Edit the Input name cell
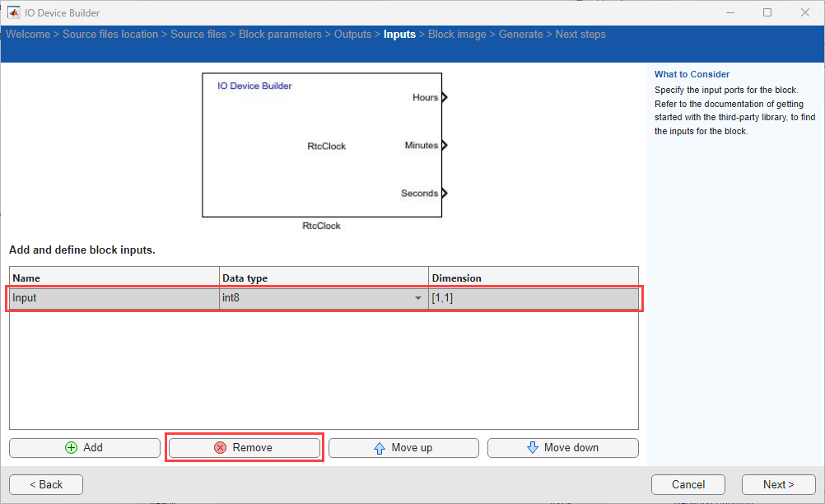The height and width of the screenshot is (504, 825). tap(114, 298)
